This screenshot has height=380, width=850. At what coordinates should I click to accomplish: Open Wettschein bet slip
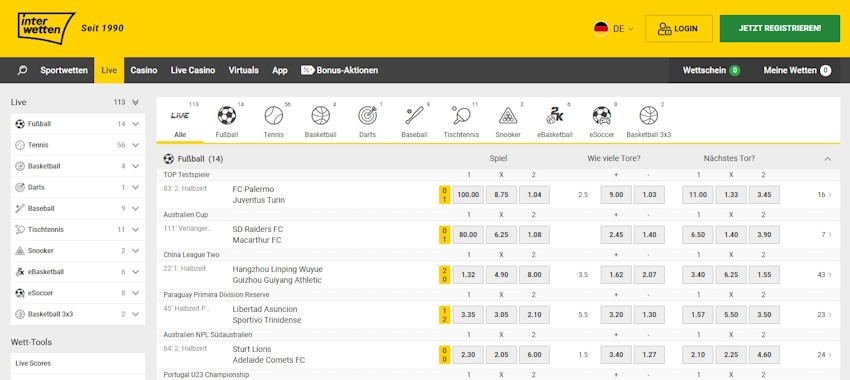pyautogui.click(x=711, y=70)
